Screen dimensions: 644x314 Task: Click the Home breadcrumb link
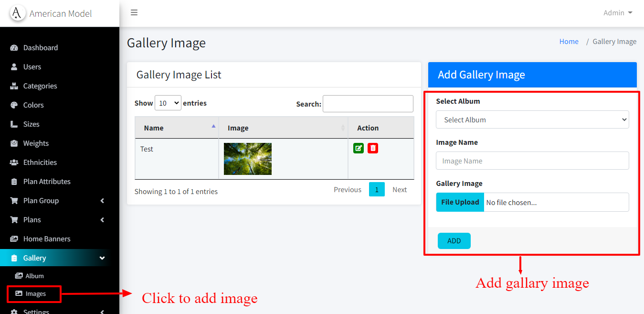coord(569,42)
